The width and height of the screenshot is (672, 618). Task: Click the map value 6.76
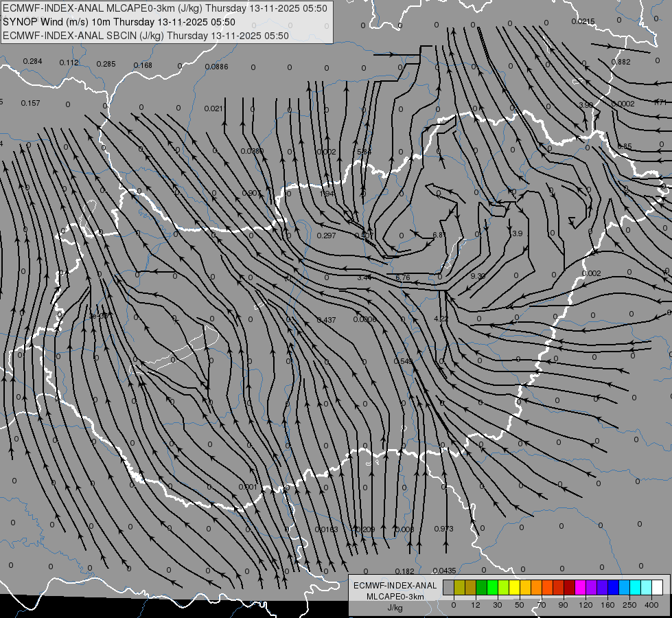pyautogui.click(x=403, y=277)
